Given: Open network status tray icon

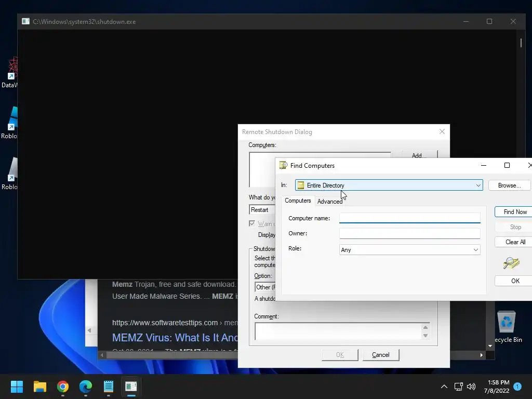Looking at the screenshot, I should (458, 387).
